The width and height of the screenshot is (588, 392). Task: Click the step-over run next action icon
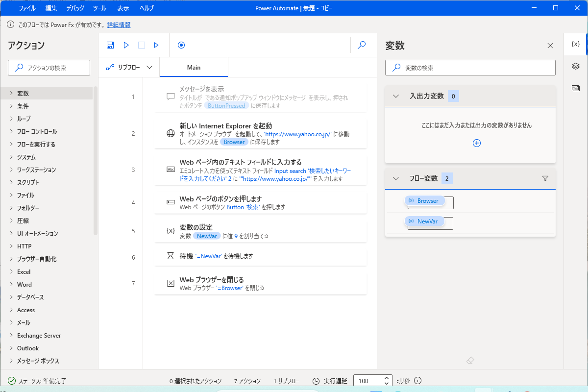pyautogui.click(x=157, y=45)
